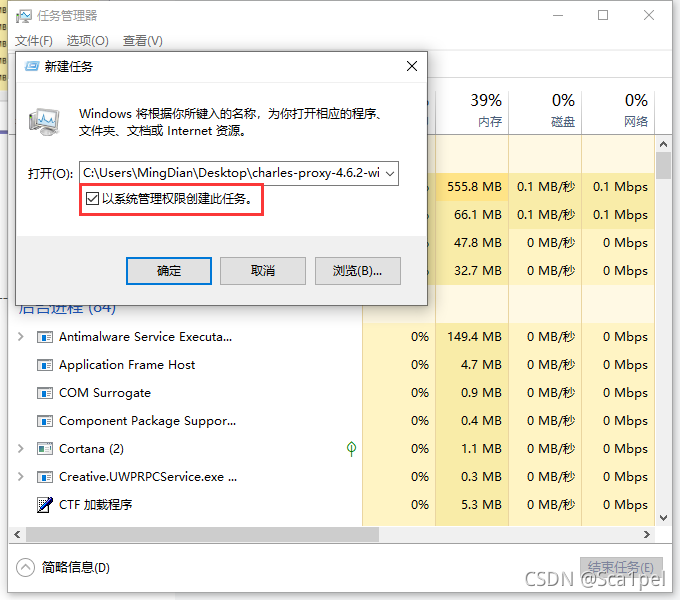Click the horizontal scrollbar right arrow
Image resolution: width=680 pixels, height=600 pixels.
pyautogui.click(x=647, y=535)
